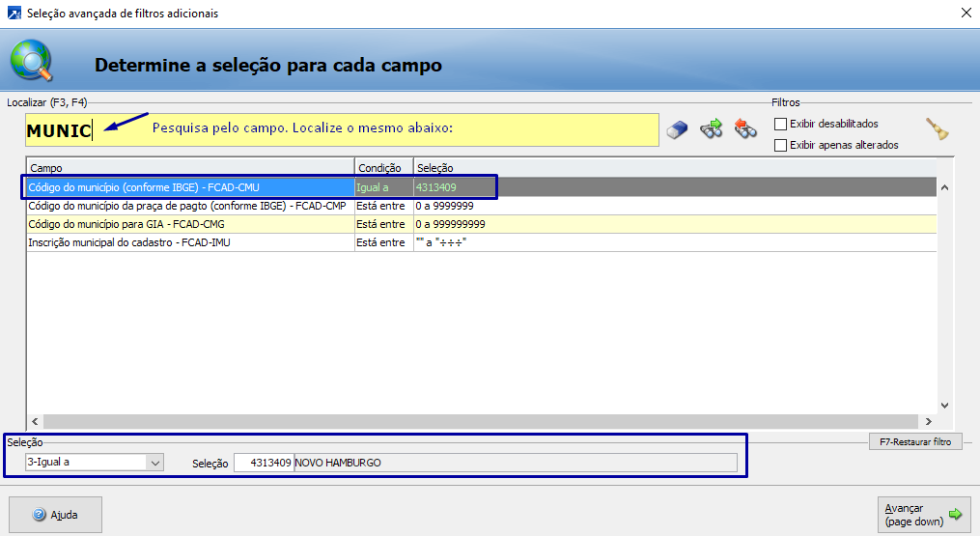Click the Igual a condition cell
This screenshot has width=980, height=536.
(x=383, y=187)
